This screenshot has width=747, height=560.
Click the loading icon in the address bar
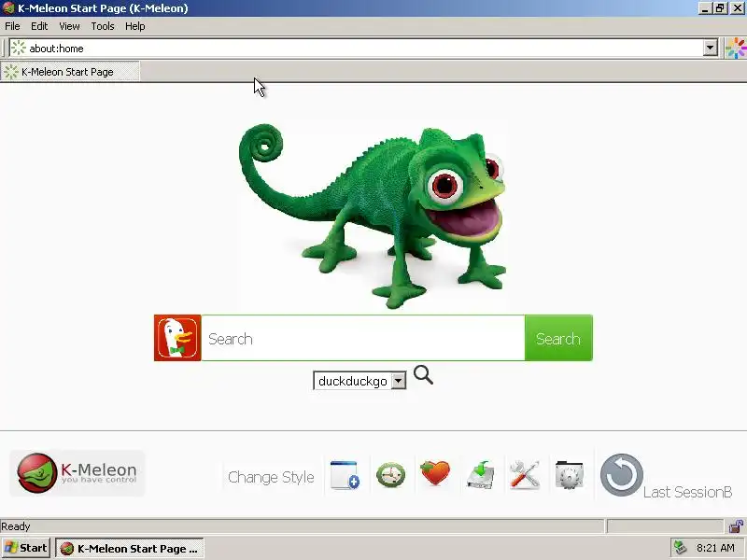18,49
